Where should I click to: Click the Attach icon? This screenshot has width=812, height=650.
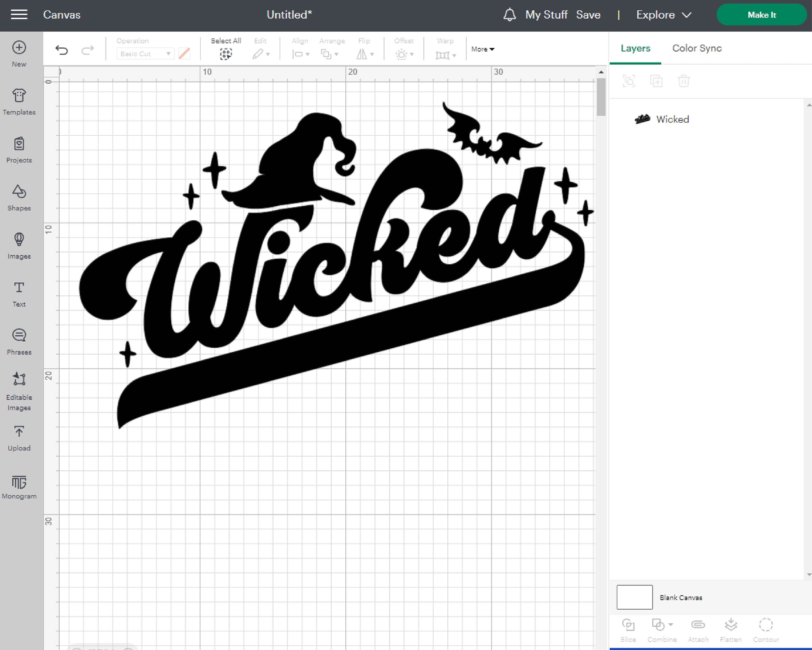coord(698,629)
